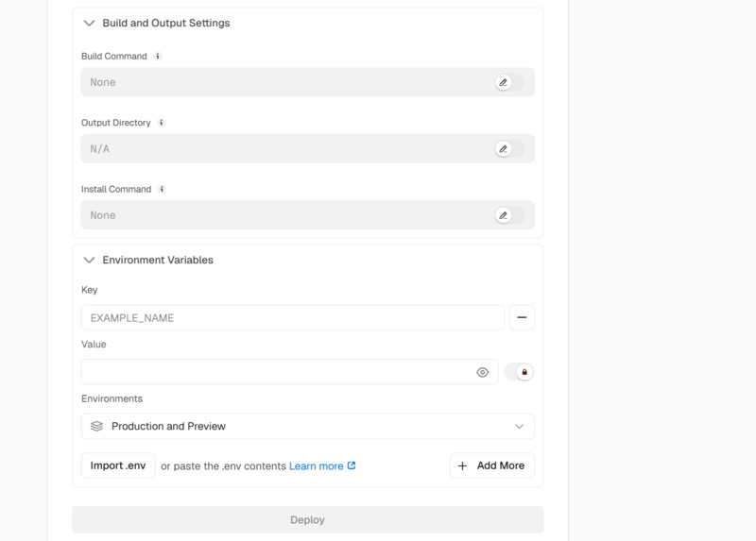Toggle override for Output Directory
The image size is (756, 541).
click(509, 149)
